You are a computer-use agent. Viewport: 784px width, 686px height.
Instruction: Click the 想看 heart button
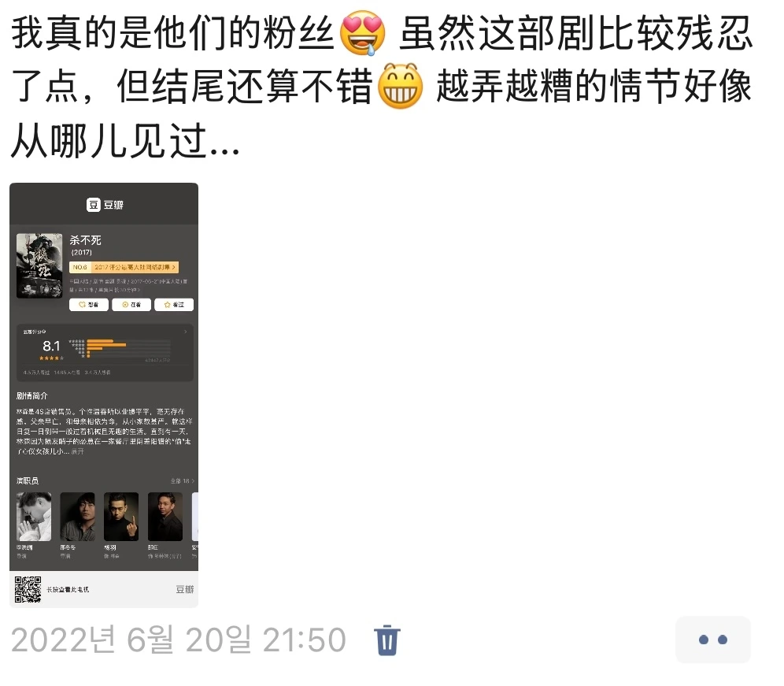pos(88,304)
